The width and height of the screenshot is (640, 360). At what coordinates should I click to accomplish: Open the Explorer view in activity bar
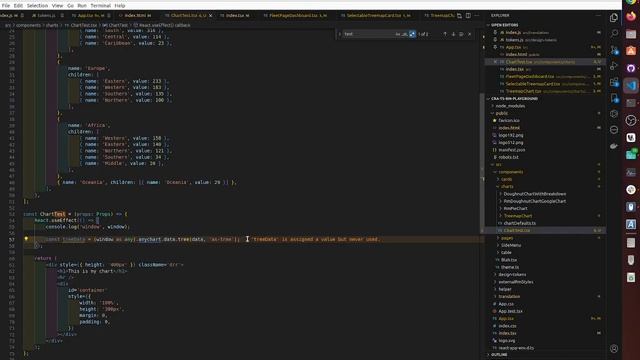(x=614, y=18)
